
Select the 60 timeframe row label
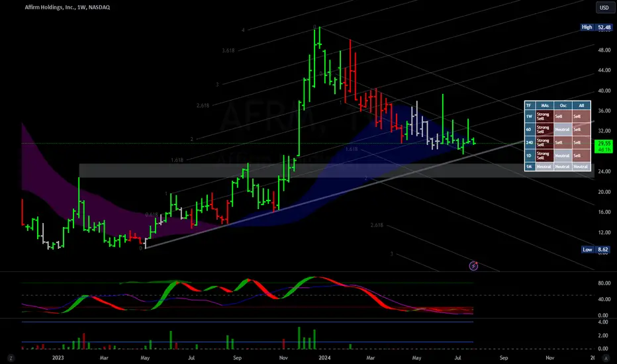[x=529, y=130]
